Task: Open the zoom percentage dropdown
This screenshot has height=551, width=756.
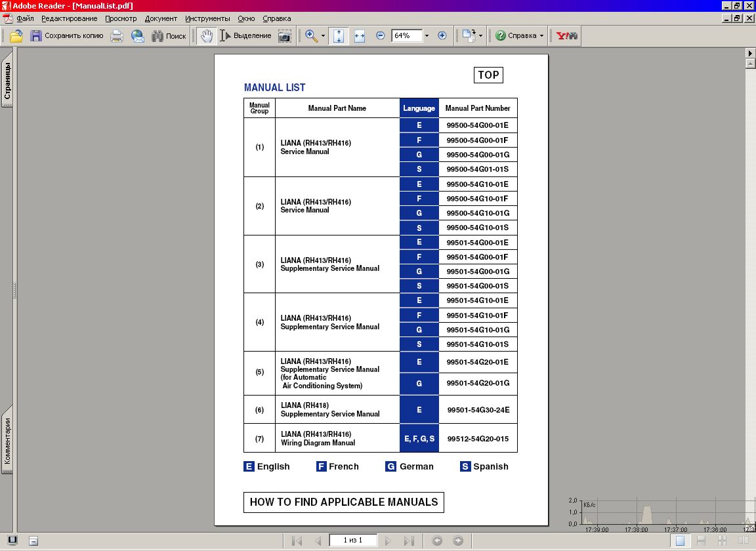Action: tap(427, 35)
